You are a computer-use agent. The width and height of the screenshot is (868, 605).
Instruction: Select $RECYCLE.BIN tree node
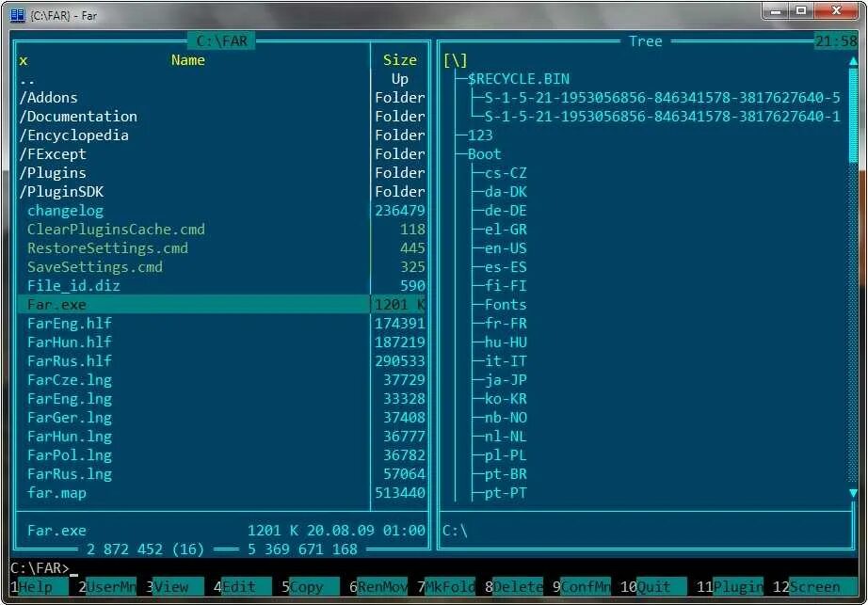click(x=518, y=78)
